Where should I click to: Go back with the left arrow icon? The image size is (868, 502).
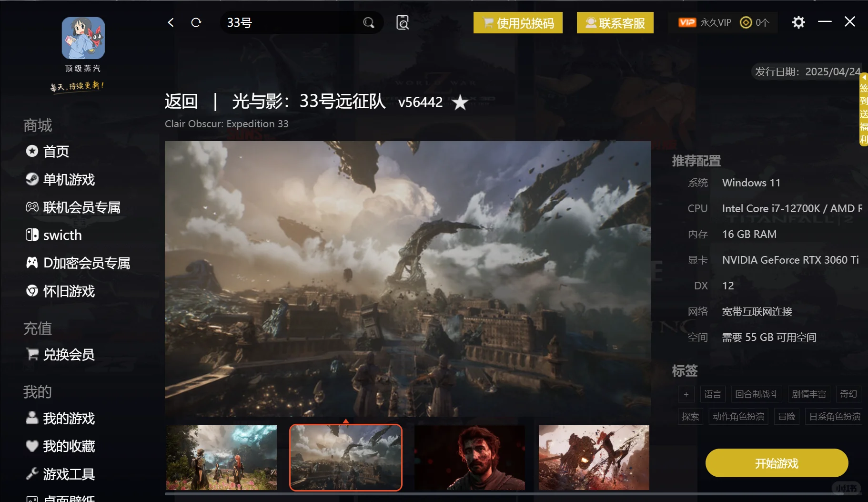pyautogui.click(x=171, y=22)
